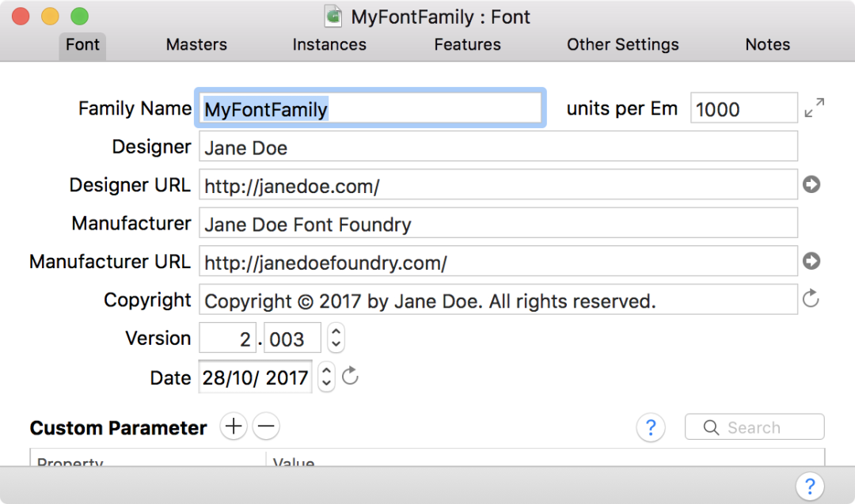Open the Instances tab
This screenshot has height=504, width=855.
329,45
